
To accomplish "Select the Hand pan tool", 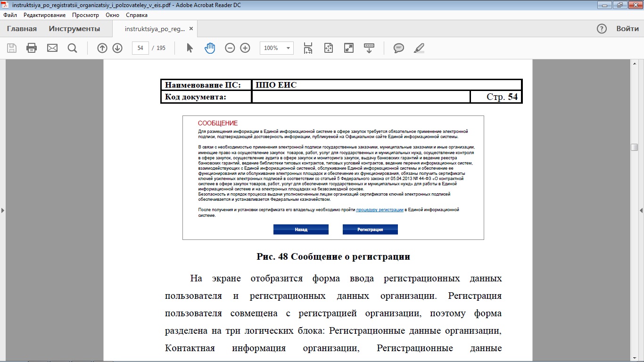I will [210, 48].
